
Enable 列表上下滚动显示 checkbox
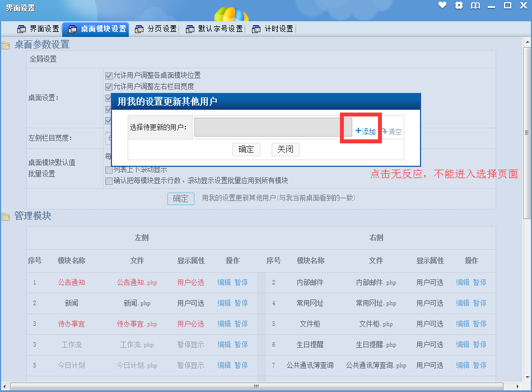coord(109,170)
